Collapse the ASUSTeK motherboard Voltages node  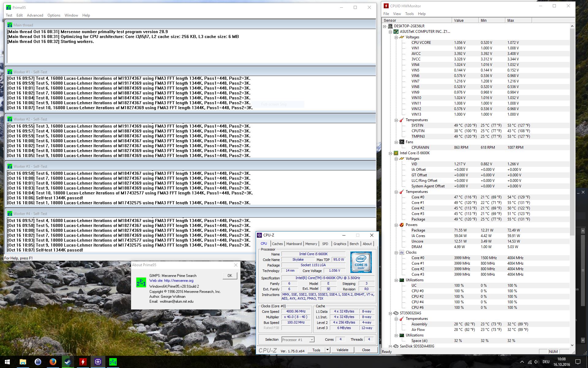coord(396,37)
